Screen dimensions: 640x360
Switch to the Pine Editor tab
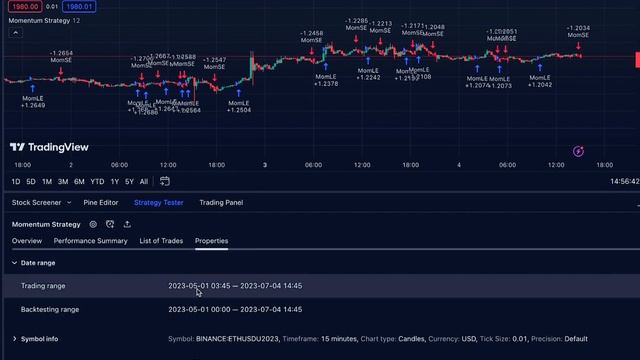point(101,202)
